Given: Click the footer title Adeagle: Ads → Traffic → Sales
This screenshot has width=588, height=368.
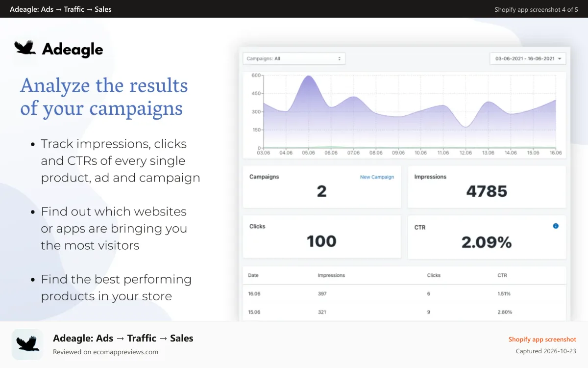Looking at the screenshot, I should pyautogui.click(x=123, y=338).
